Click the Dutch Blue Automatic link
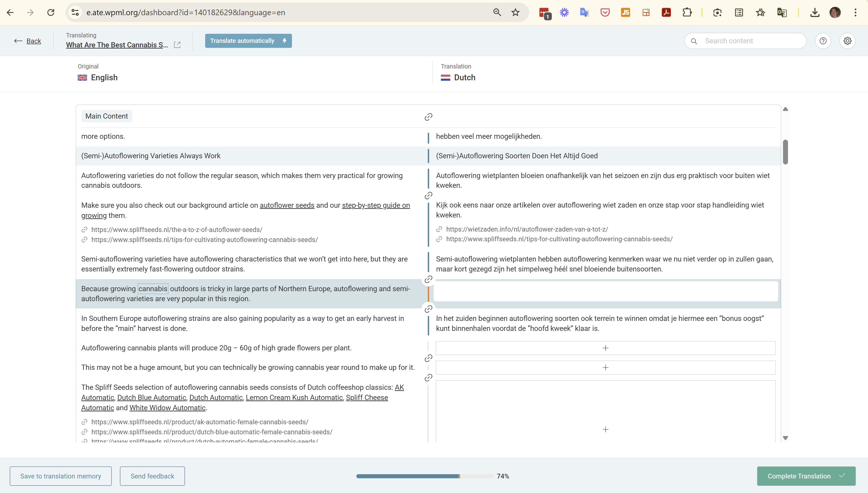Image resolution: width=868 pixels, height=493 pixels. point(152,398)
